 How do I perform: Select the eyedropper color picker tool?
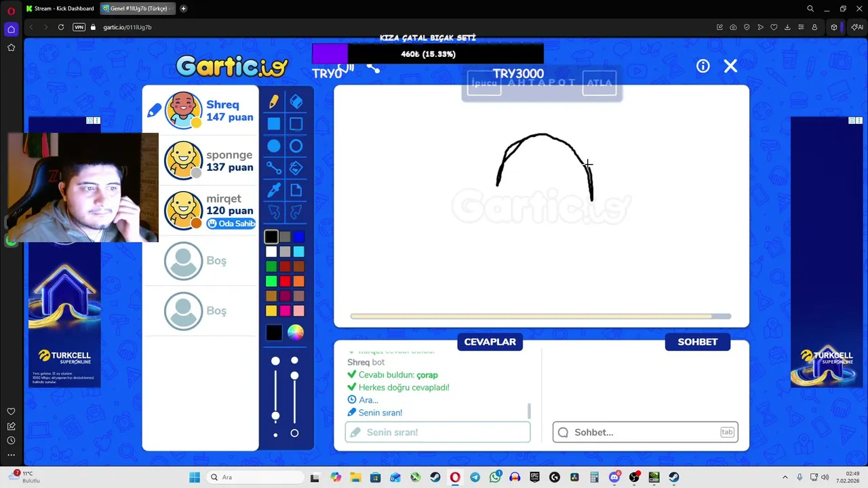tap(273, 190)
